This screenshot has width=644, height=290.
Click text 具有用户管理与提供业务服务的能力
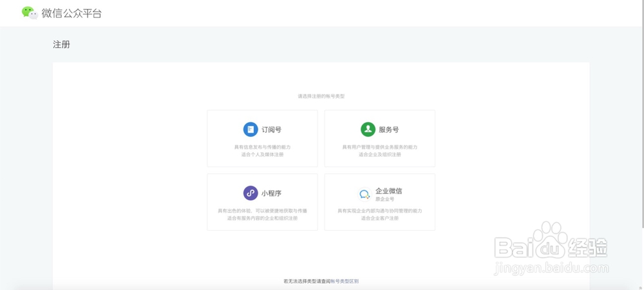380,147
